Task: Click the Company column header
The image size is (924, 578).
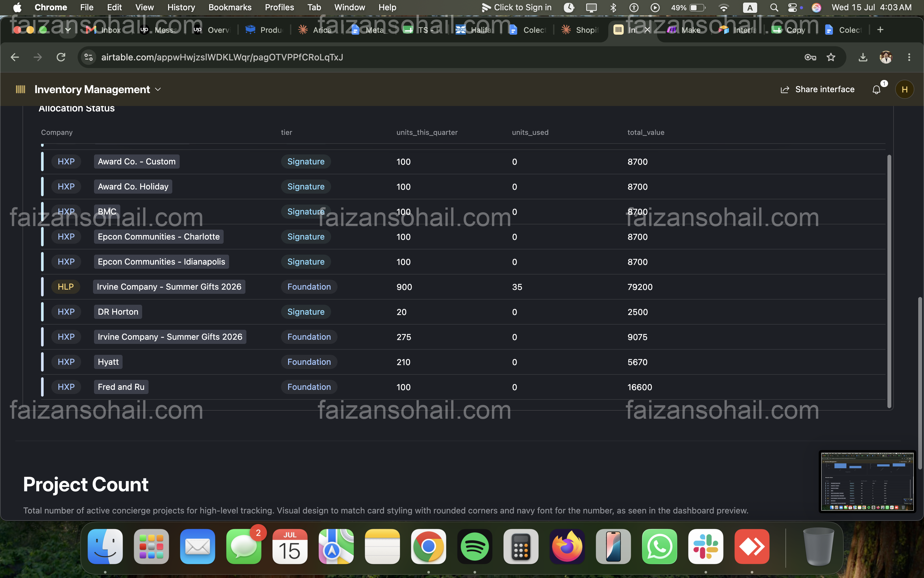Action: (x=56, y=132)
